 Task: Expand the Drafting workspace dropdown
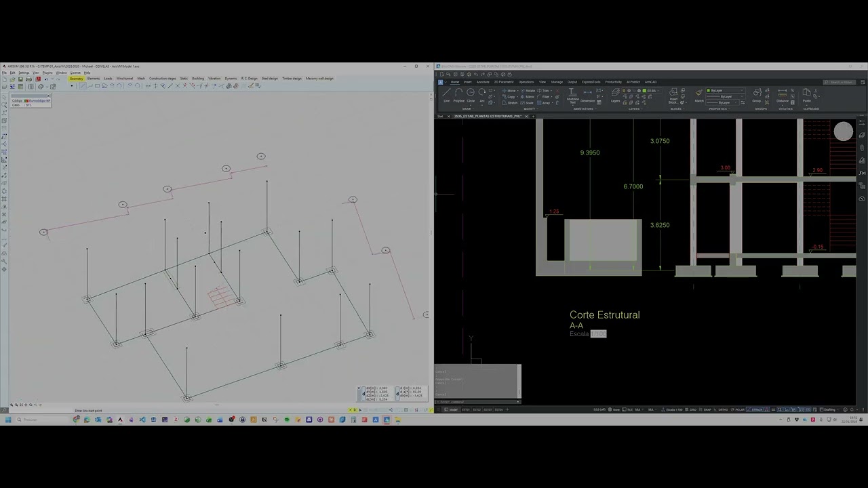pyautogui.click(x=829, y=409)
